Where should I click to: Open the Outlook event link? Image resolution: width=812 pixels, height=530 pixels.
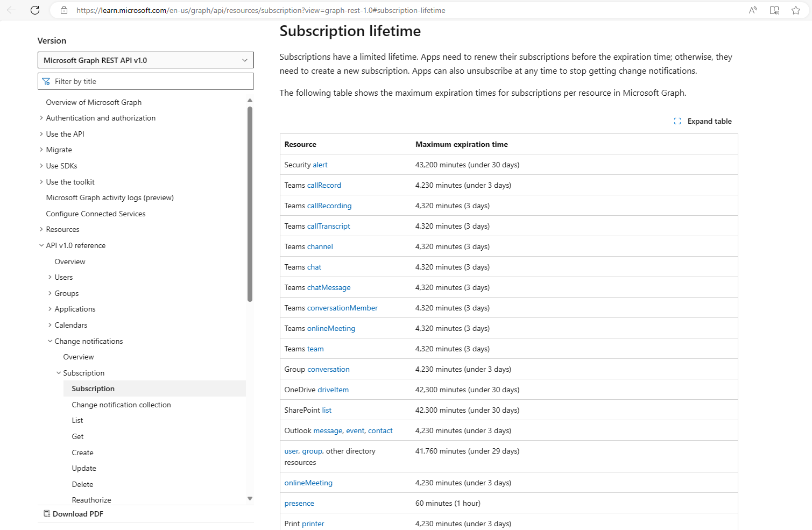(x=356, y=430)
